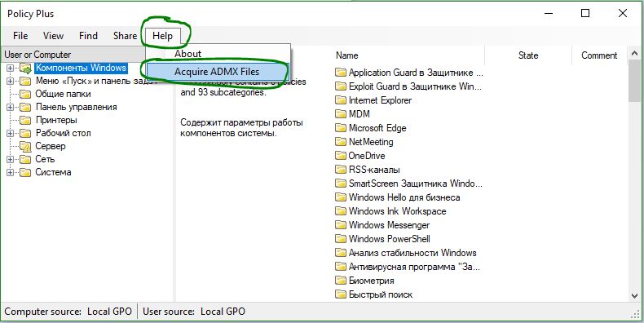Viewport: 644px width, 323px height.
Task: Click the Сервер warning folder icon
Action: [25, 146]
